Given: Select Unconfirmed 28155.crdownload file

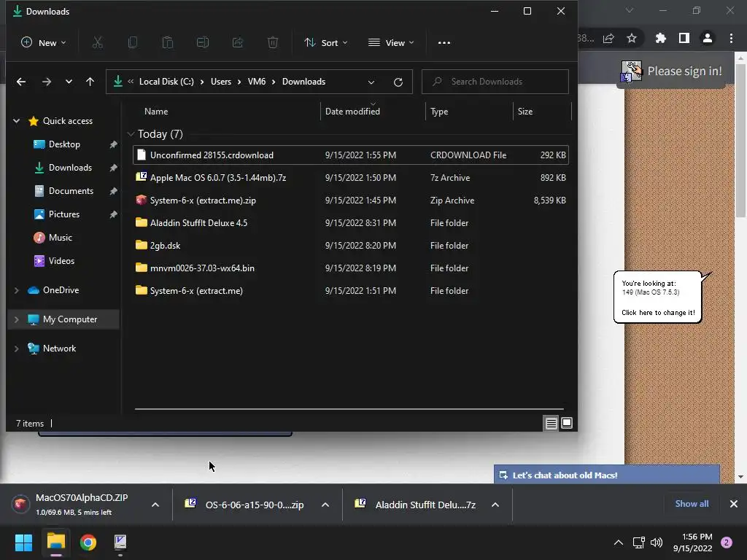Looking at the screenshot, I should [x=351, y=155].
